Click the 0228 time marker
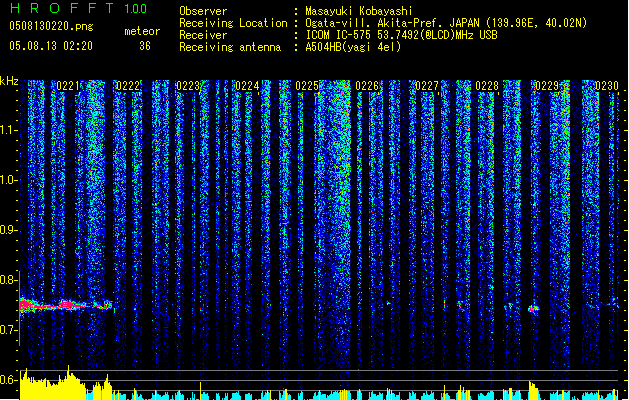 [487, 86]
